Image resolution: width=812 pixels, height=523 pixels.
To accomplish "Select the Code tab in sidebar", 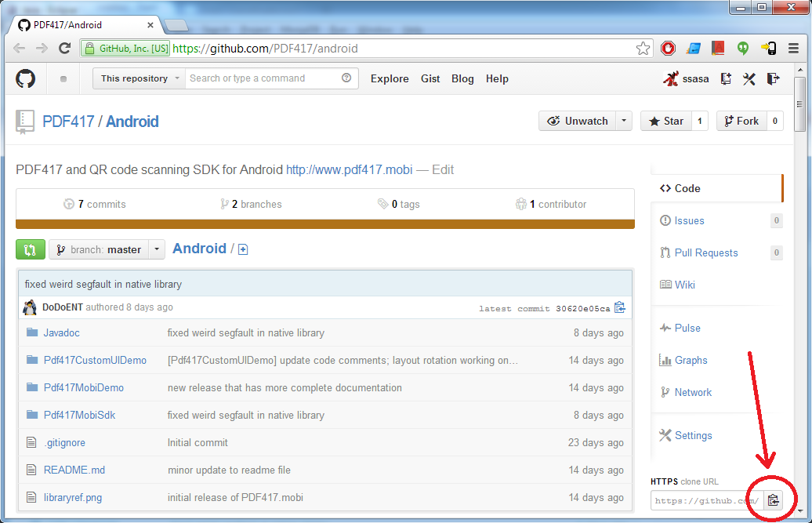I will click(x=716, y=188).
